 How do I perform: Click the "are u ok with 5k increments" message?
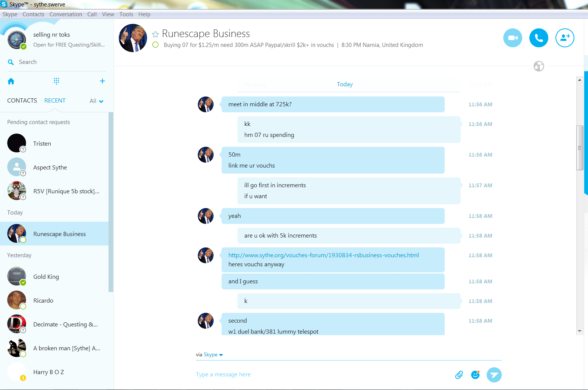click(x=349, y=236)
